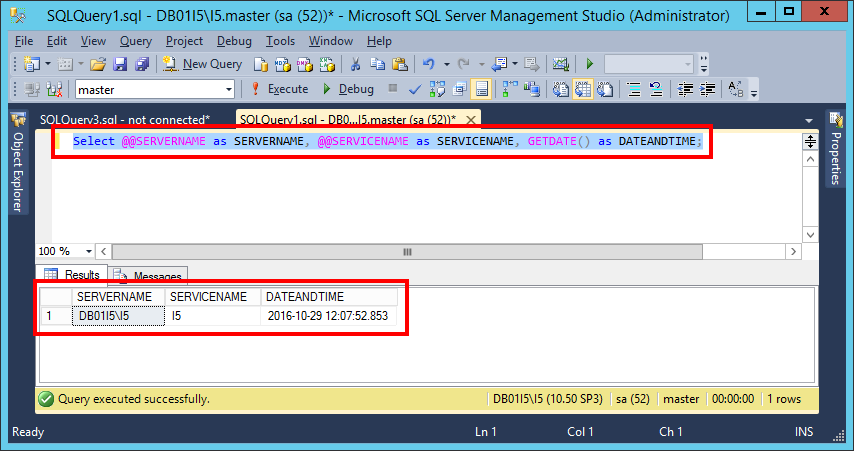Toggle Include Actual Execution Plan
This screenshot has height=451, width=854.
pyautogui.click(x=510, y=89)
